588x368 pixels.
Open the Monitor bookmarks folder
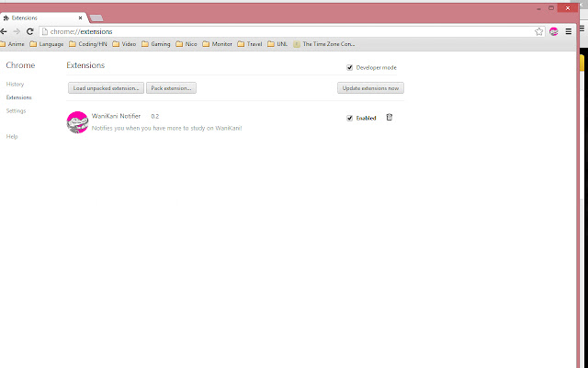pyautogui.click(x=217, y=44)
